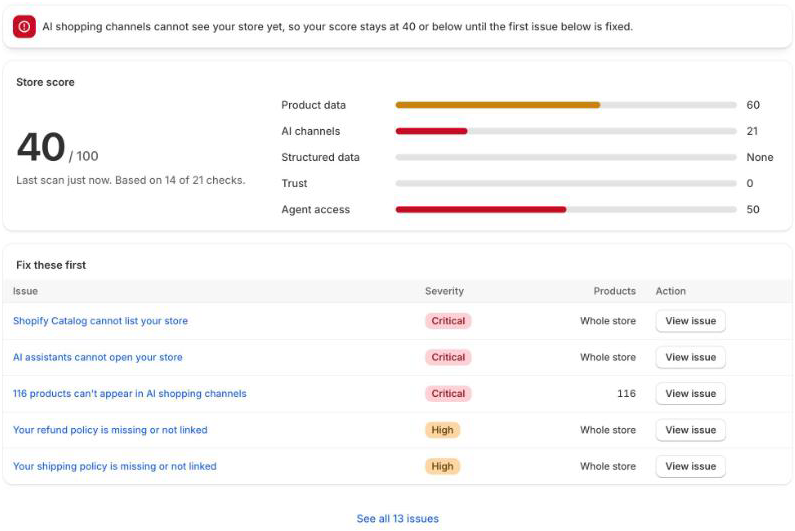Click the Structured data value None
This screenshot has width=795, height=531.
[760, 157]
